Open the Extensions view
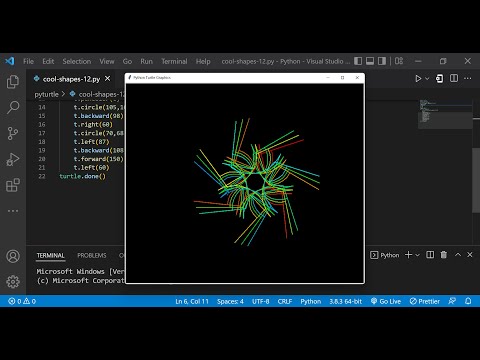The image size is (480, 360). pyautogui.click(x=13, y=185)
